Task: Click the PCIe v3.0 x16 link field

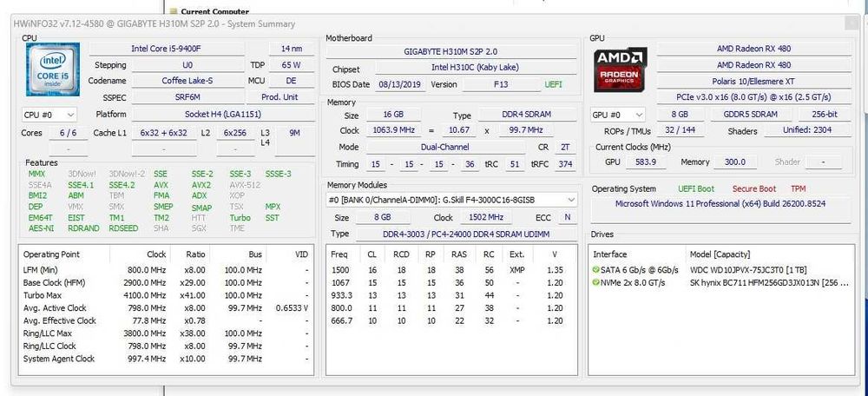Action: click(753, 97)
